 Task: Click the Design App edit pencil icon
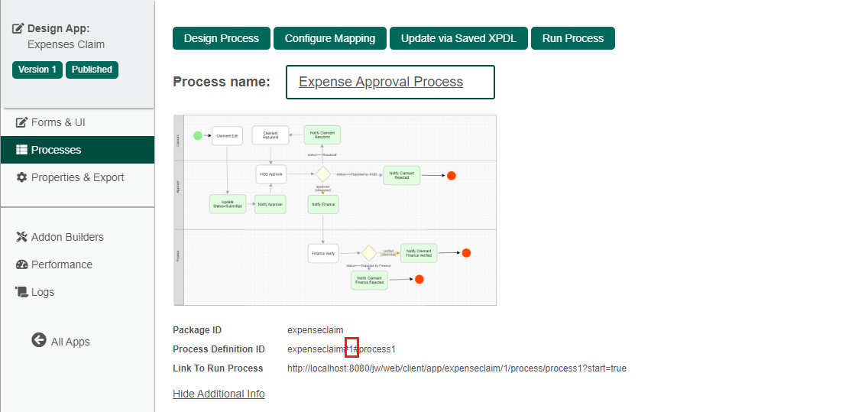(x=18, y=28)
